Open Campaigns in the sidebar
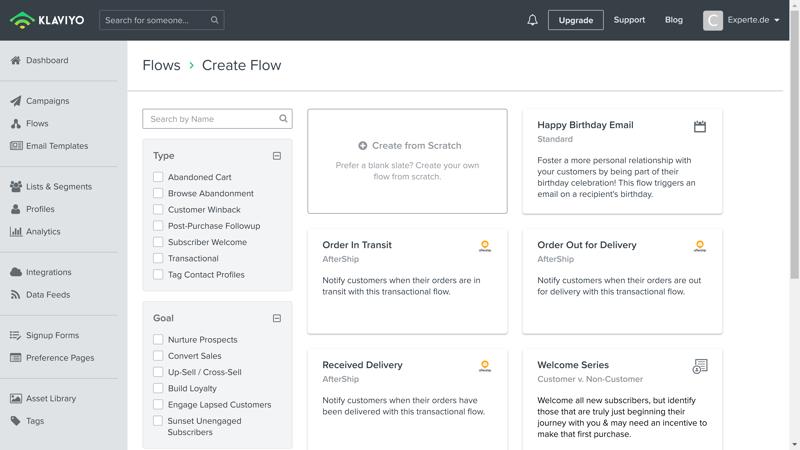Image resolution: width=800 pixels, height=450 pixels. coord(47,101)
